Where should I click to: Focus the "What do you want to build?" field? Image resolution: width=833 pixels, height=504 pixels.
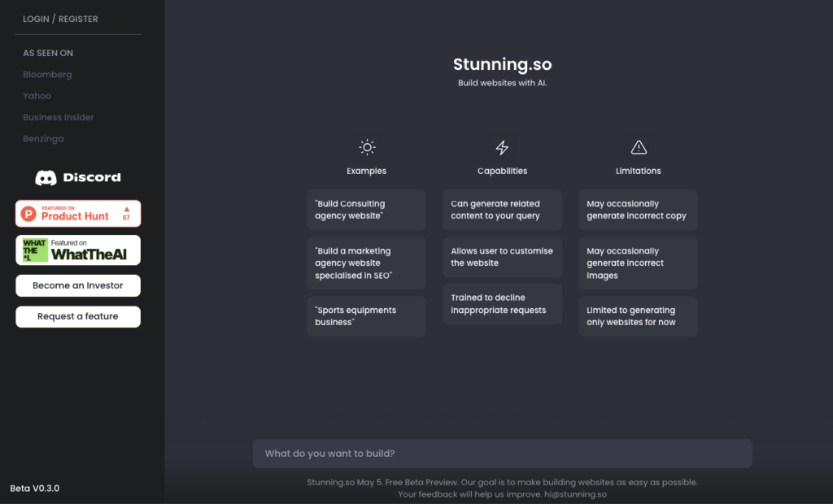[x=502, y=454]
